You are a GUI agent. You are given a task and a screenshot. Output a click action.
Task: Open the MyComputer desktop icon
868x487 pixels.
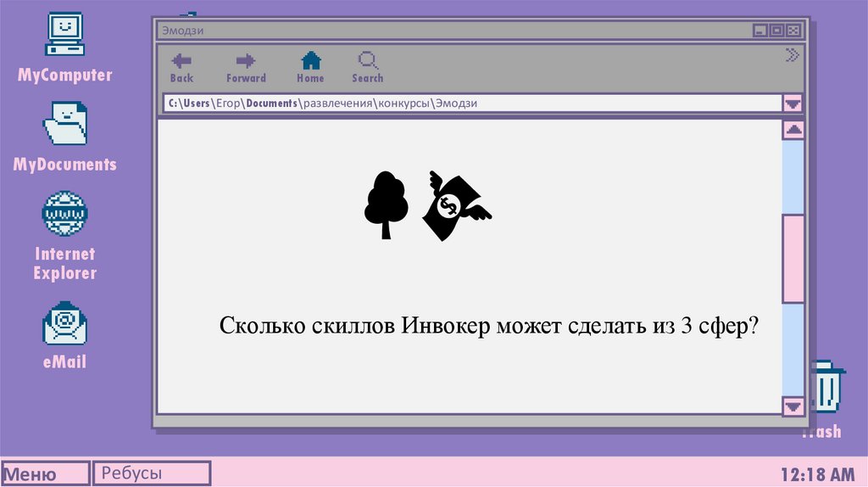(x=64, y=35)
